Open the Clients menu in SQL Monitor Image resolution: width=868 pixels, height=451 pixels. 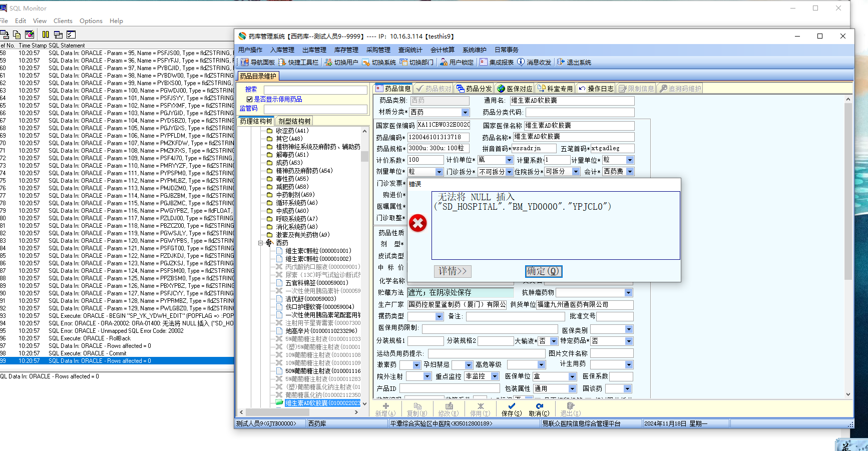tap(63, 21)
